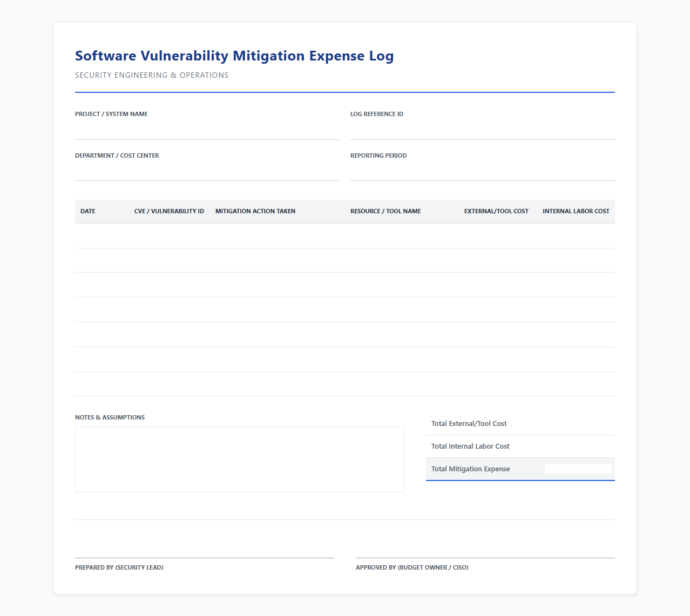Click the Total External/Tool Cost label
The width and height of the screenshot is (690, 616).
469,424
